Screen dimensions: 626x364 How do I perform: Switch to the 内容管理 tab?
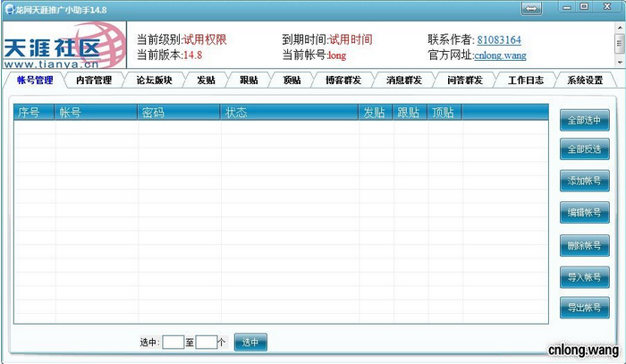tap(94, 80)
